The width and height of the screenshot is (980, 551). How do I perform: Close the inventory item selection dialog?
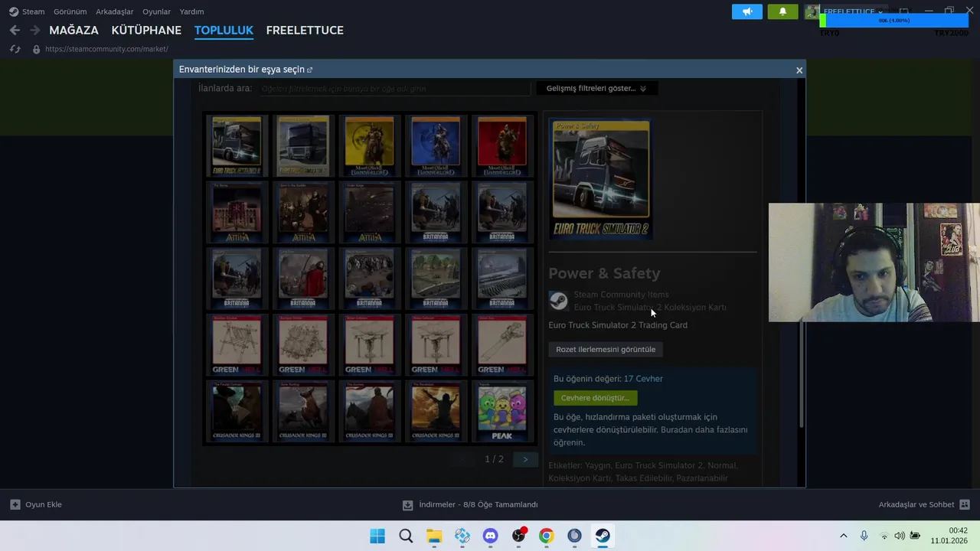[x=799, y=70]
